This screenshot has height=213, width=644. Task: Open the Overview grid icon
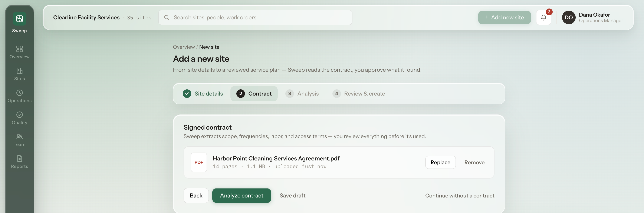(20, 49)
